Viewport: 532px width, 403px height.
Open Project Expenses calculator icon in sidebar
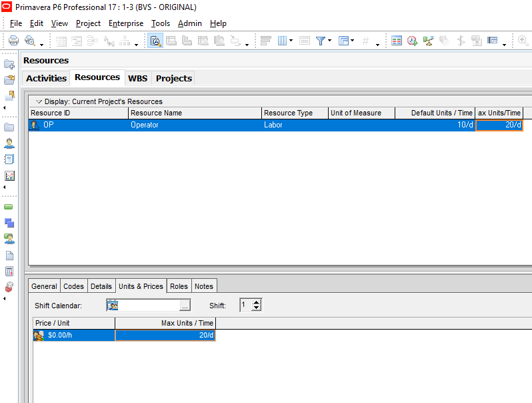9,272
